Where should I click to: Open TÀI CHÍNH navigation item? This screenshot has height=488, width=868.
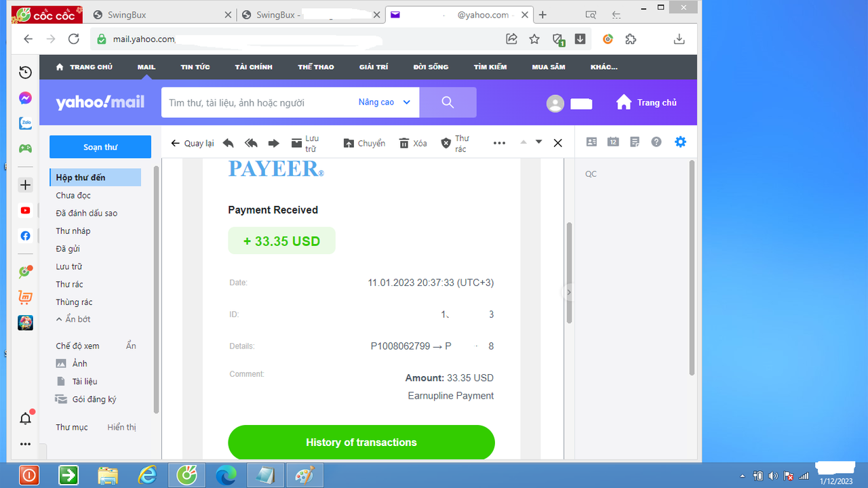(254, 67)
